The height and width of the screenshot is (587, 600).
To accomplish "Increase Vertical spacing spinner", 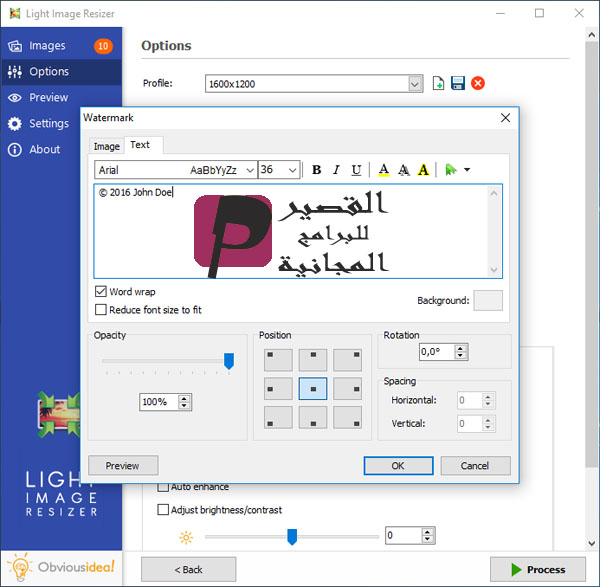I will pos(488,420).
